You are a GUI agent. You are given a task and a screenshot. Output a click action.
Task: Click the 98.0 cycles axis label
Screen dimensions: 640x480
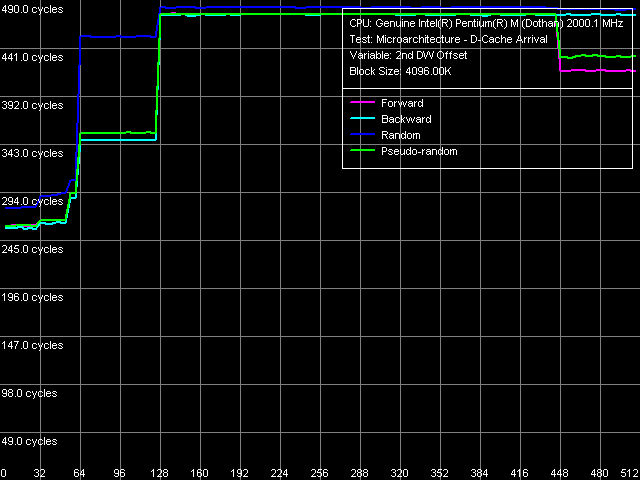29,393
